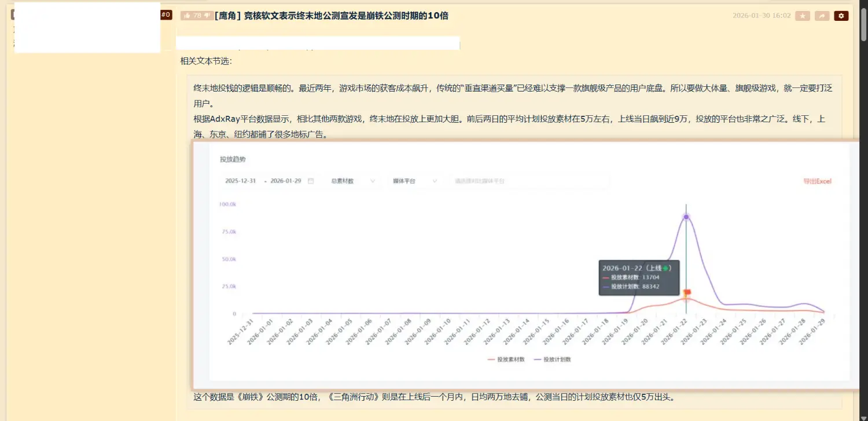This screenshot has height=421, width=868.
Task: Open the post settings gear icon
Action: pyautogui.click(x=841, y=16)
